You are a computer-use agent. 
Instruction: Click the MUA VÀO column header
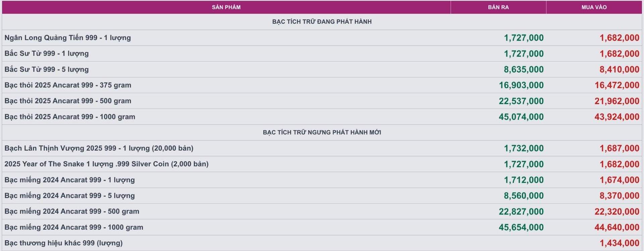click(594, 7)
